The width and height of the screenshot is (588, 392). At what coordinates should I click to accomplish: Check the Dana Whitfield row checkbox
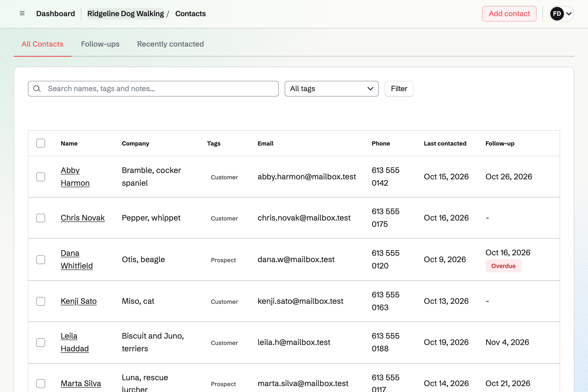coord(40,260)
